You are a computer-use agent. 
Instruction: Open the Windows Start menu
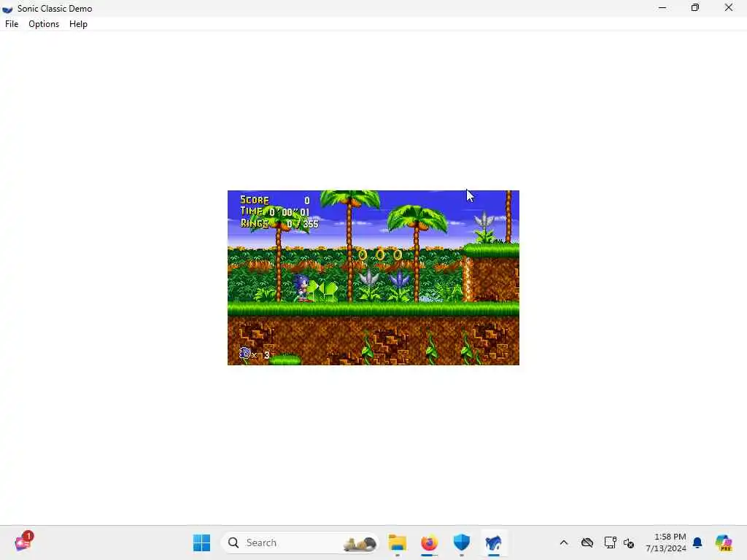pos(201,542)
